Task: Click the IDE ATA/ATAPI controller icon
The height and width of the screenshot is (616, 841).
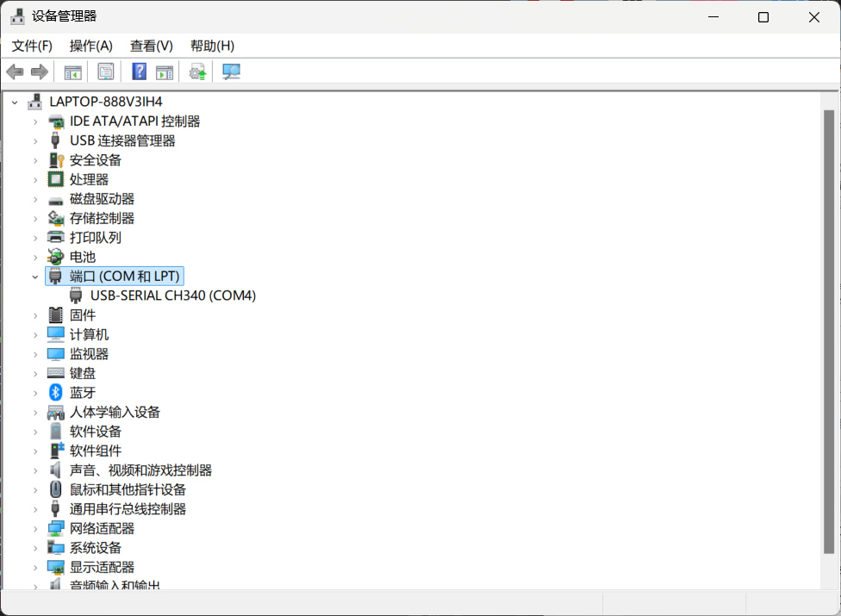Action: pyautogui.click(x=56, y=121)
